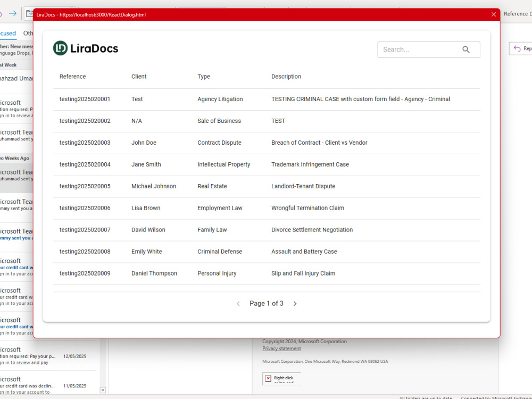Image resolution: width=532 pixels, height=399 pixels.
Task: Click client name Jane Smith
Action: pos(146,164)
